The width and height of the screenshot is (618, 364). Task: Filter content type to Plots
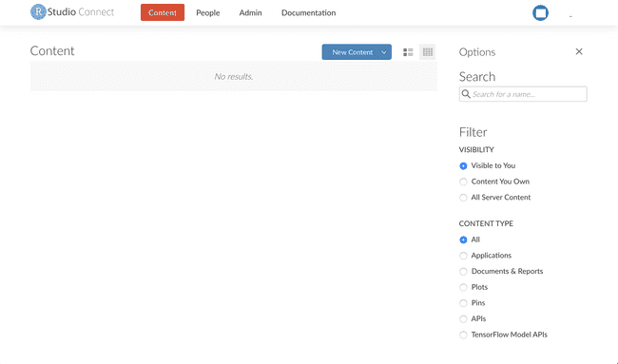click(x=473, y=287)
